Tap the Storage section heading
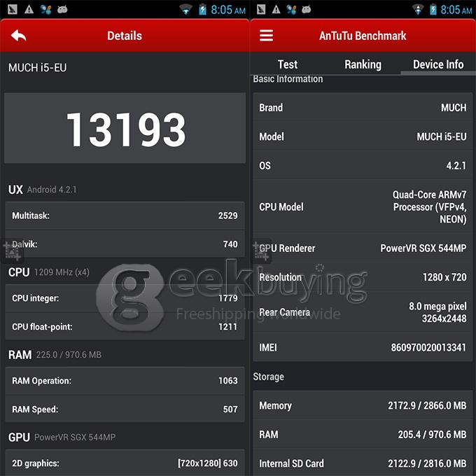Screen dimensions: 476x476 tap(268, 377)
